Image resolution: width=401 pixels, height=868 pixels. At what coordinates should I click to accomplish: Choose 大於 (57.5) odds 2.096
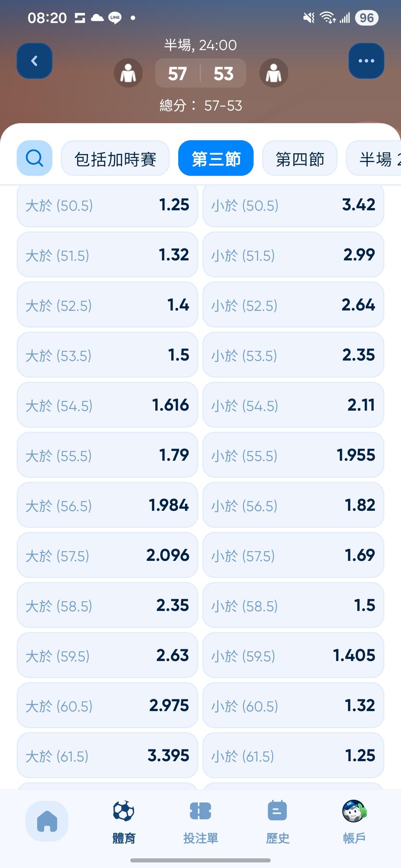click(x=107, y=555)
